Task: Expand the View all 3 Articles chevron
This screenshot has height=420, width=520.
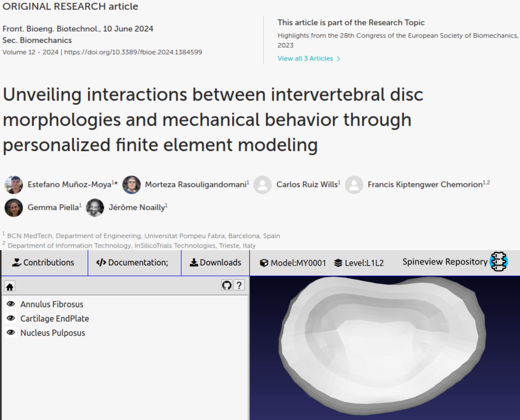Action: (338, 58)
